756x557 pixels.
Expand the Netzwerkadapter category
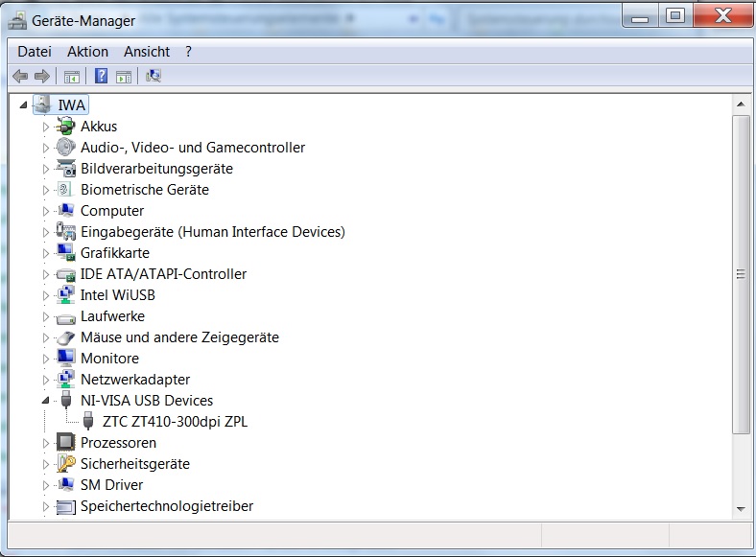(46, 381)
